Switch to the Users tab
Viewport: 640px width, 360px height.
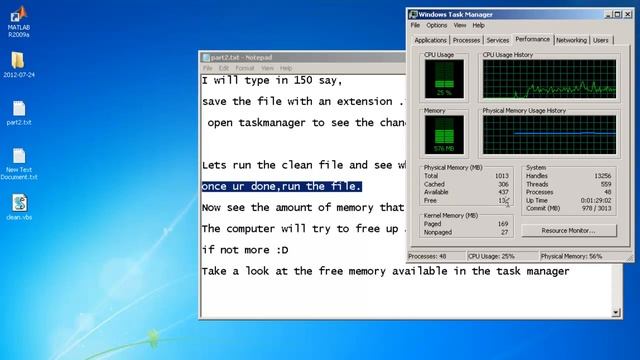pyautogui.click(x=600, y=40)
